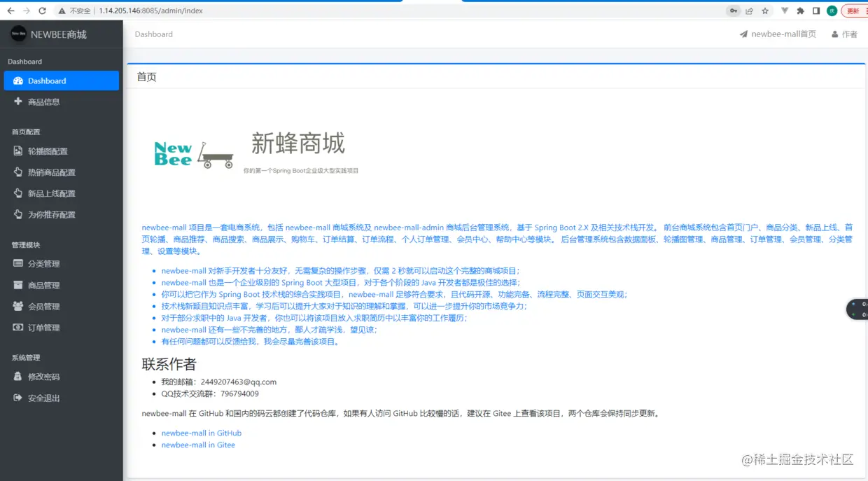
Task: Click the not-secure warning icon
Action: coord(62,11)
